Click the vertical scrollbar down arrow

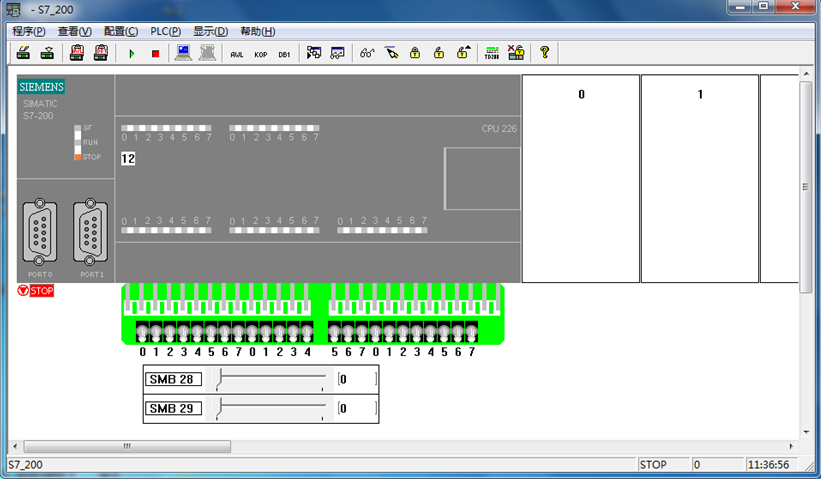pos(806,432)
